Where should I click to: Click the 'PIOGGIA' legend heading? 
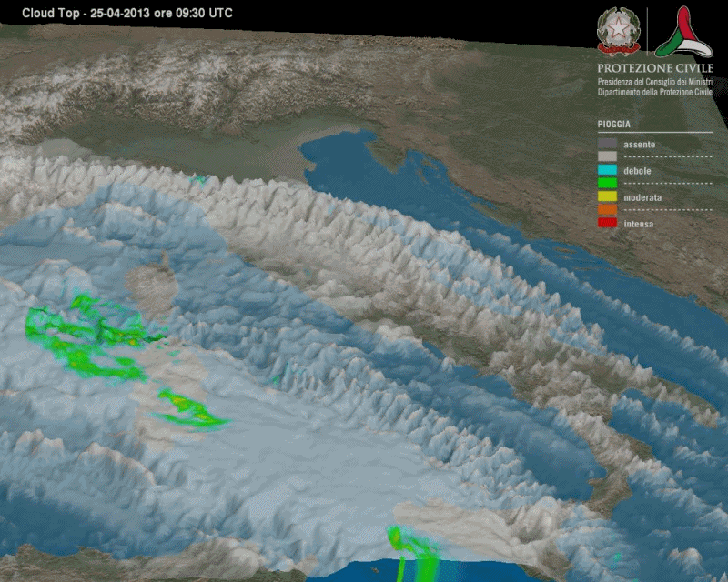coord(613,124)
